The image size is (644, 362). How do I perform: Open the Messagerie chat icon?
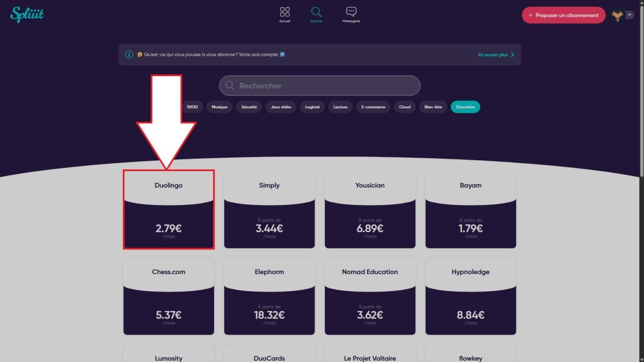(351, 13)
